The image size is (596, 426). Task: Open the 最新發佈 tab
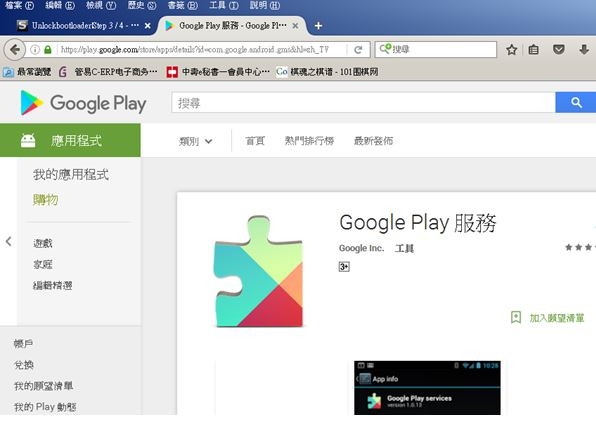pos(373,141)
